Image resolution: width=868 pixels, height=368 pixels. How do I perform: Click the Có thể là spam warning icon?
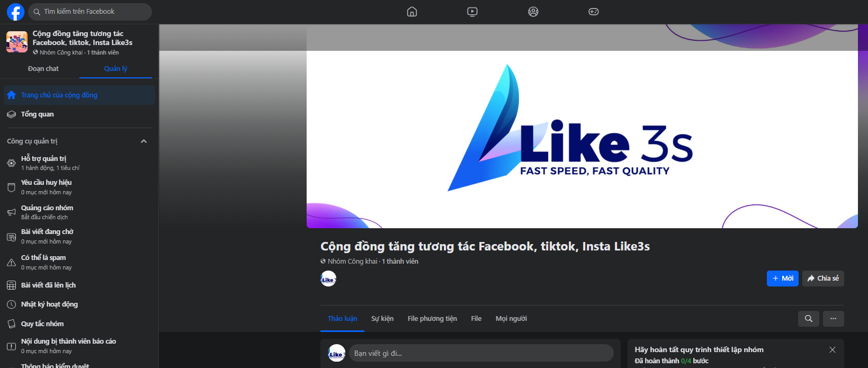(11, 262)
